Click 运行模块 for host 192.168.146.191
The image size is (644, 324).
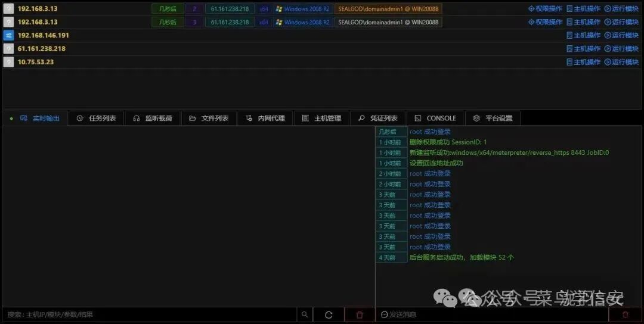pyautogui.click(x=621, y=35)
